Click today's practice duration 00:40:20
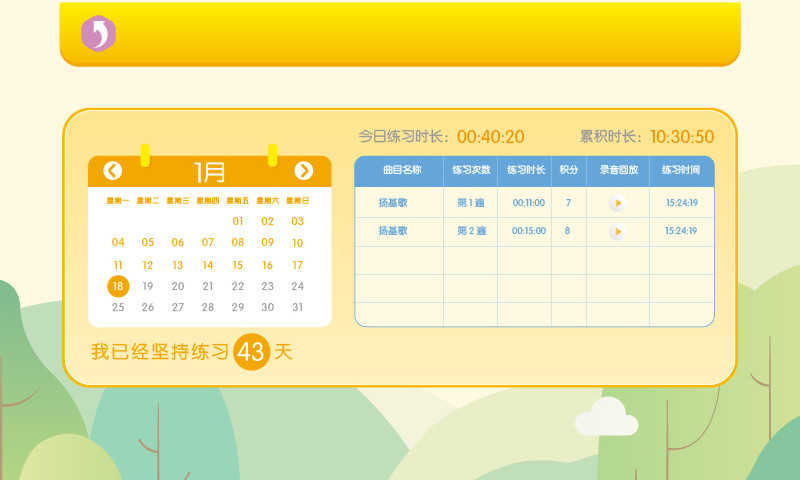Screen dimensions: 800x480 tap(490, 137)
